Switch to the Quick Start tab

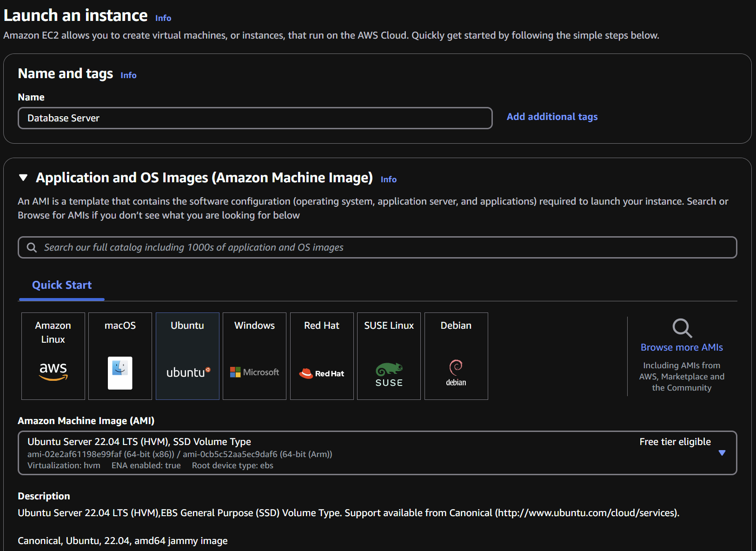point(62,285)
